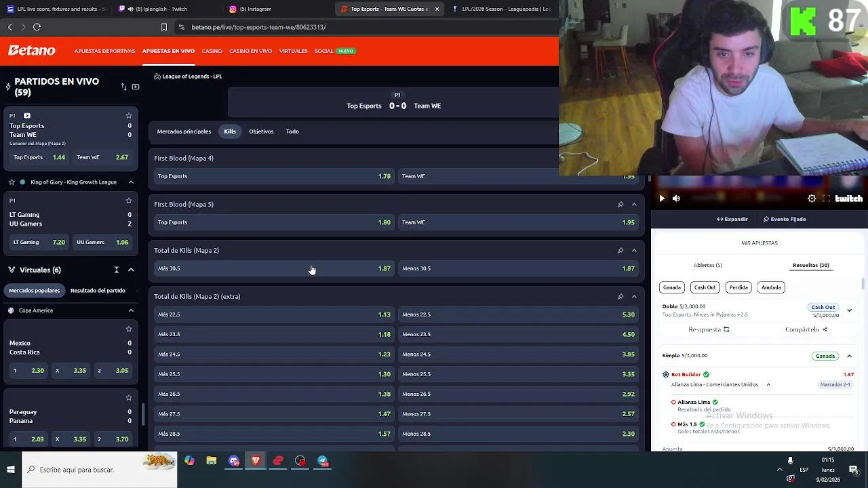Bet Top Esports First Blood Mapa 4 at 1.78
Viewport: 868px width, 488px height.
(274, 176)
